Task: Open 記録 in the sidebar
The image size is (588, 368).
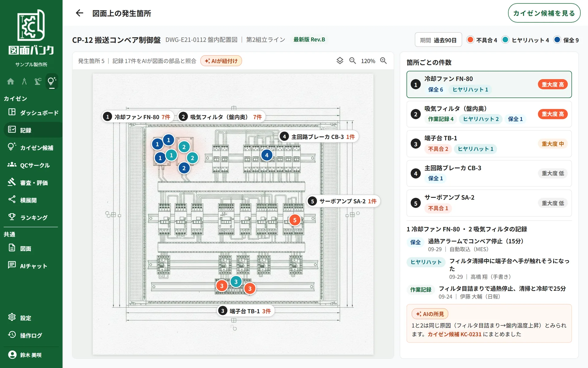Action: coord(33,130)
